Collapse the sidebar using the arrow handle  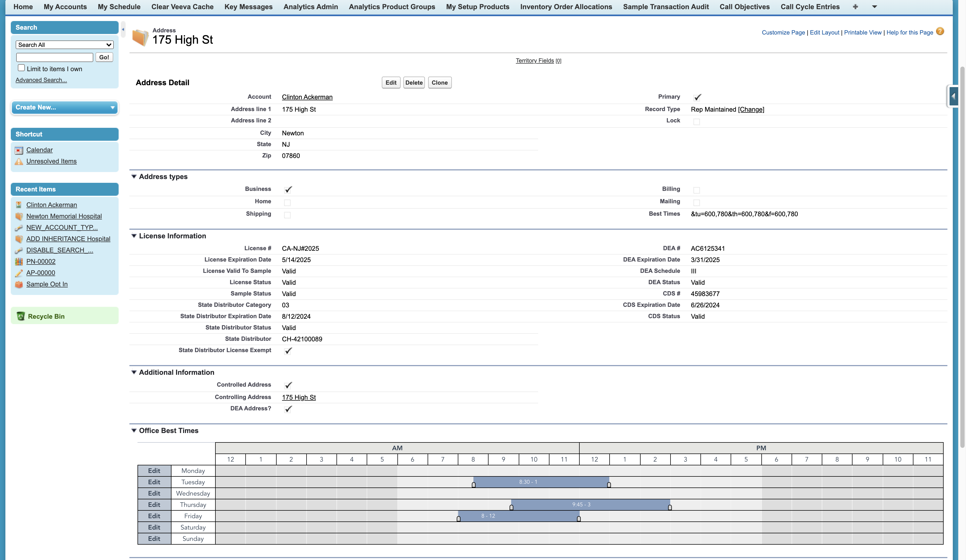[123, 29]
